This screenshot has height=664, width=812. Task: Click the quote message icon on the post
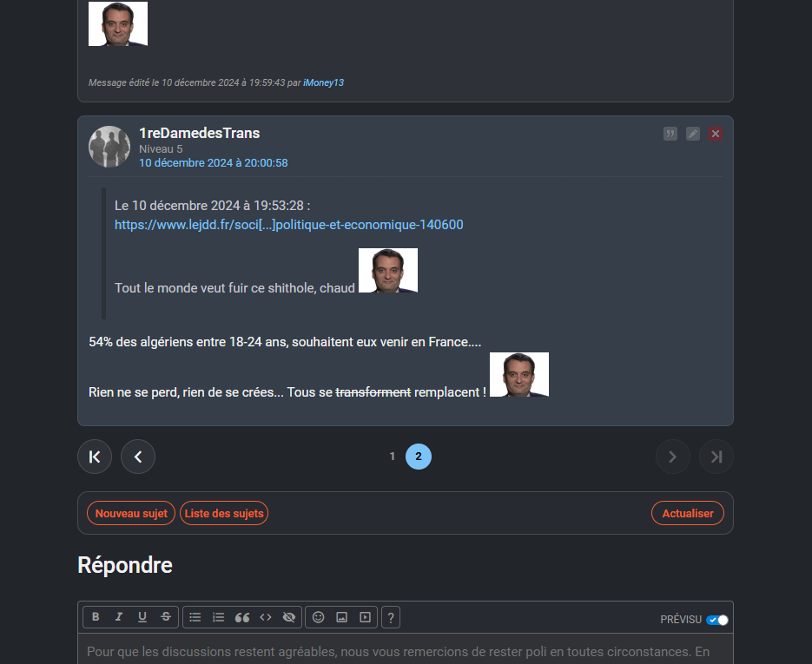coord(670,134)
